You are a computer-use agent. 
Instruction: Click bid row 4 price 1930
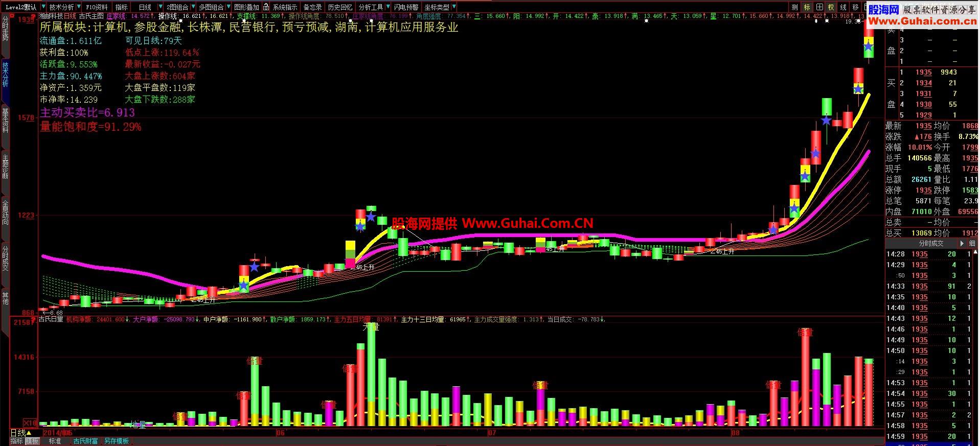923,104
